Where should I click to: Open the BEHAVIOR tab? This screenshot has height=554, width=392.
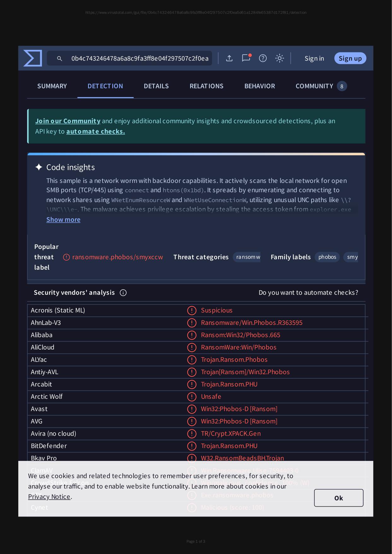259,86
